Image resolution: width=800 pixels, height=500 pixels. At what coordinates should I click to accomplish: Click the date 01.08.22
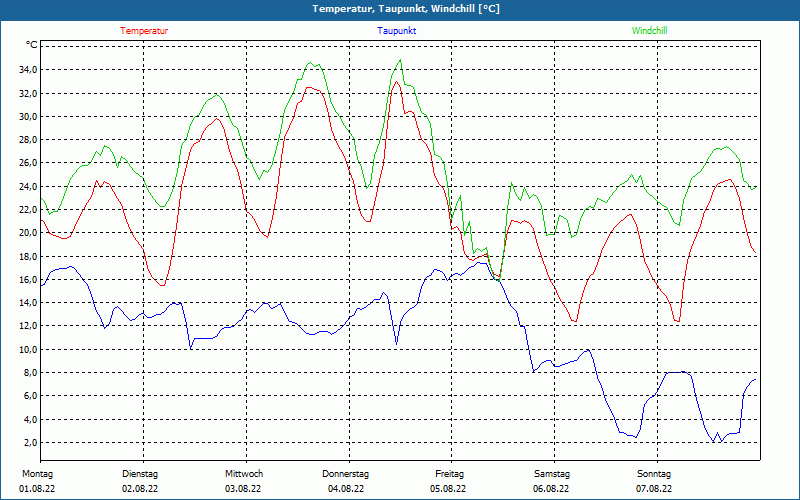point(37,489)
